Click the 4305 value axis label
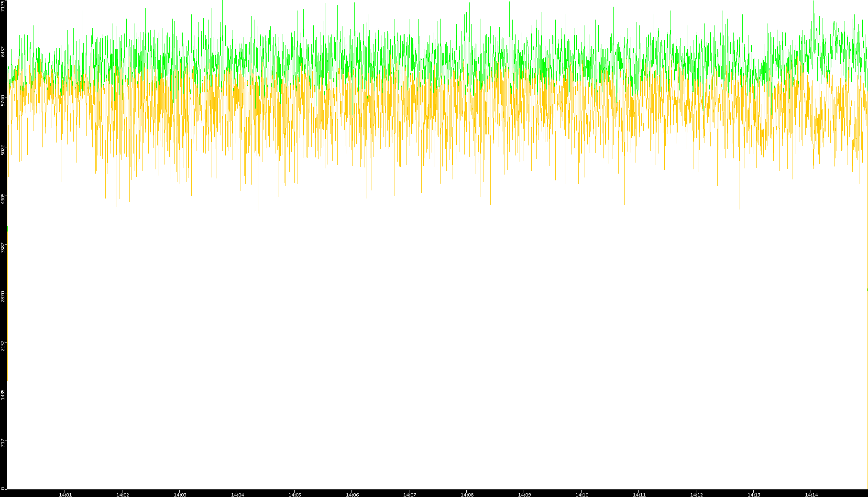 (x=3, y=199)
